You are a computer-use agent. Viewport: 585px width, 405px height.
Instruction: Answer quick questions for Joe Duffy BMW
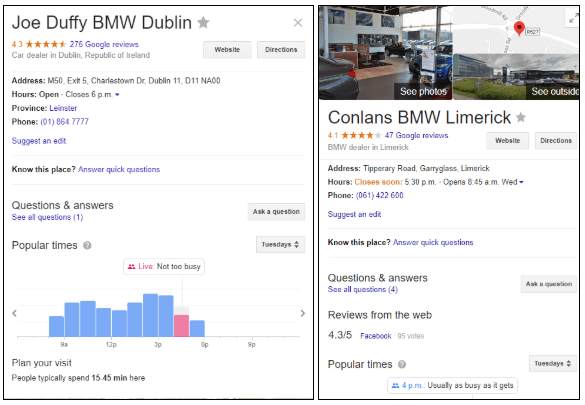click(x=119, y=169)
